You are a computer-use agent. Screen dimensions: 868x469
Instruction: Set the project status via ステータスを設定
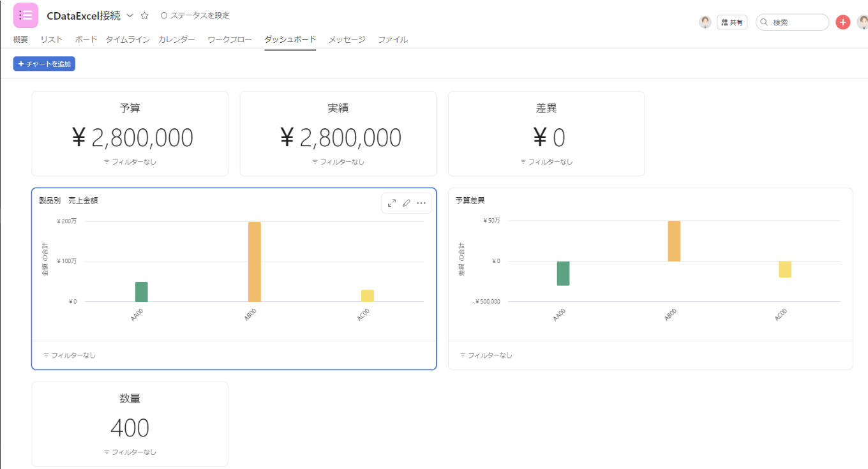[x=195, y=15]
